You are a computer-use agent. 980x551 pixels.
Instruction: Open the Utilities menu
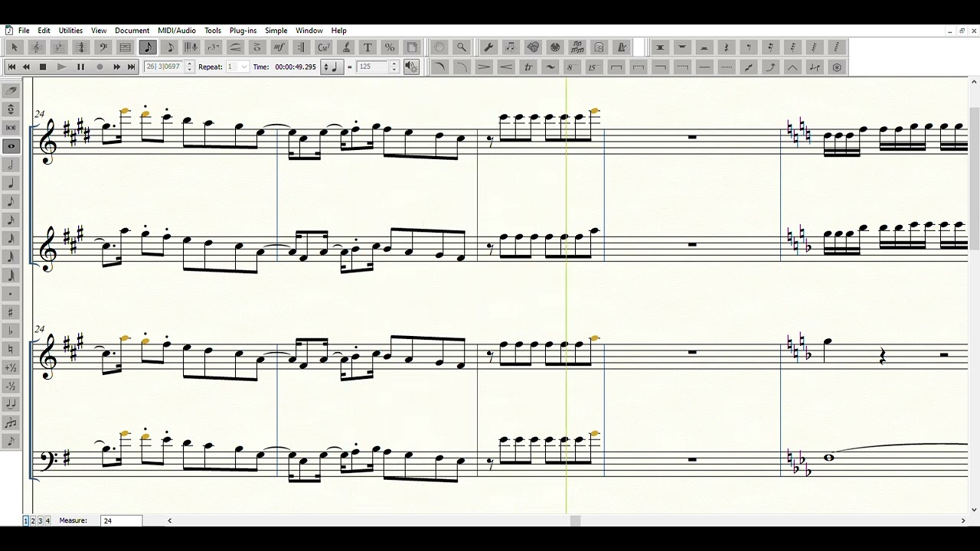[70, 31]
